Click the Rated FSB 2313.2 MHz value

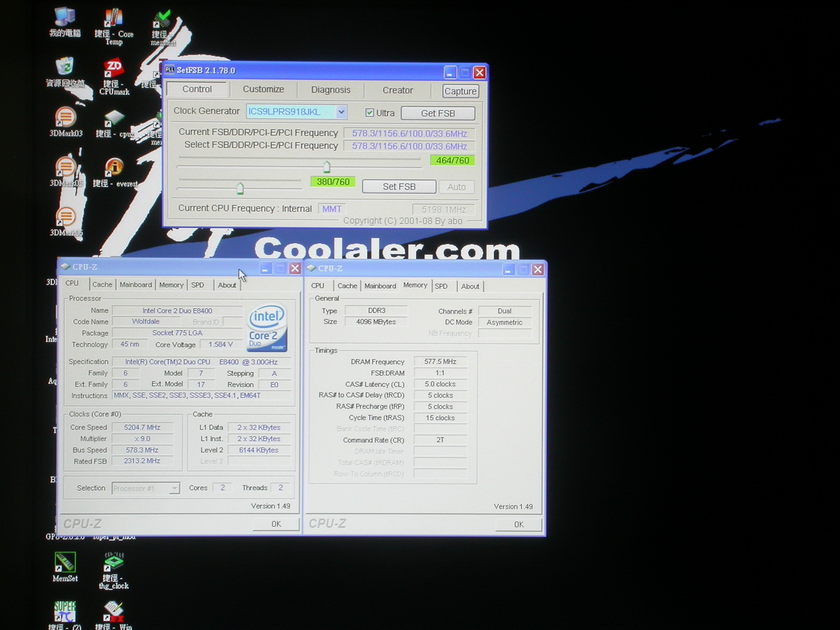[x=142, y=461]
